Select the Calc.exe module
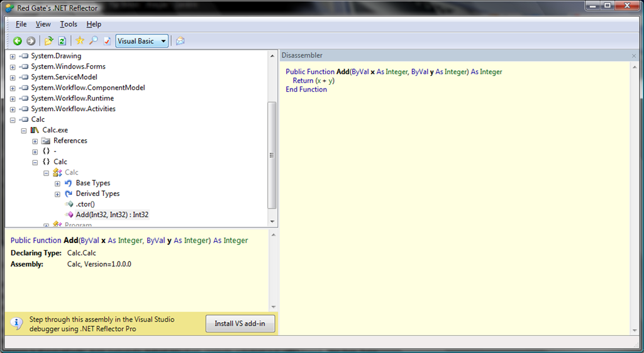The width and height of the screenshot is (644, 353). click(55, 130)
